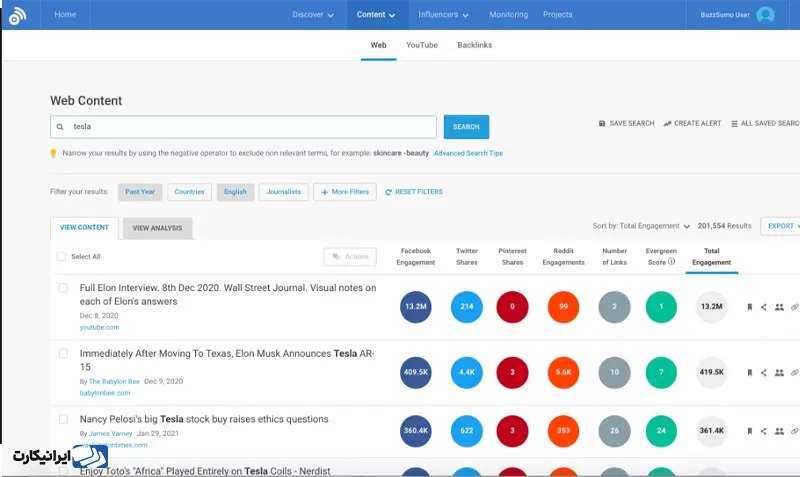Click Save Search
The width and height of the screenshot is (800, 477).
(x=627, y=123)
